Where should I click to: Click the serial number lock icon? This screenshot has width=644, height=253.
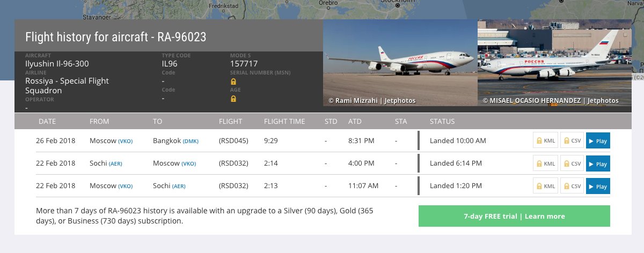(233, 81)
